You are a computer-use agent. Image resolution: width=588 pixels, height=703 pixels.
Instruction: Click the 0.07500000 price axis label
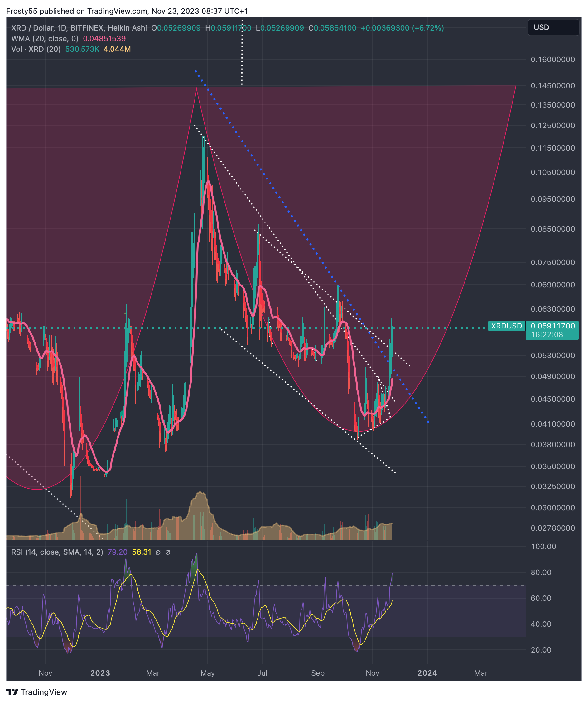(553, 262)
